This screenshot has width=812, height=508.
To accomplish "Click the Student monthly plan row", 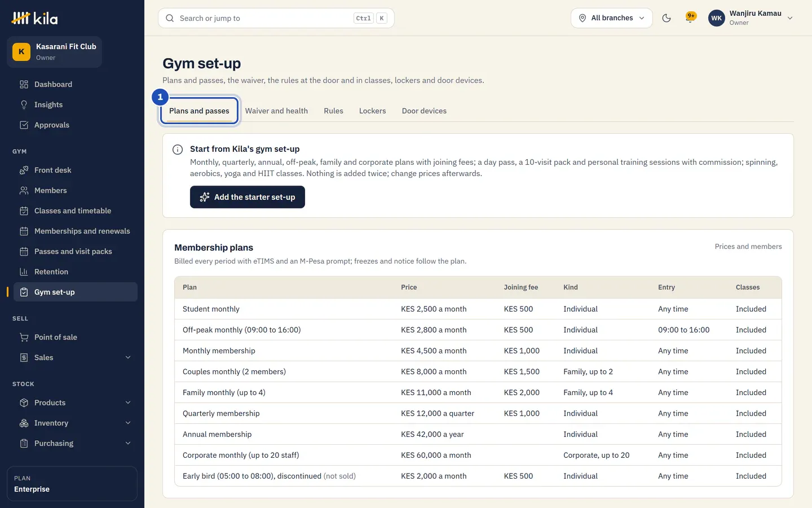I will coord(478,309).
